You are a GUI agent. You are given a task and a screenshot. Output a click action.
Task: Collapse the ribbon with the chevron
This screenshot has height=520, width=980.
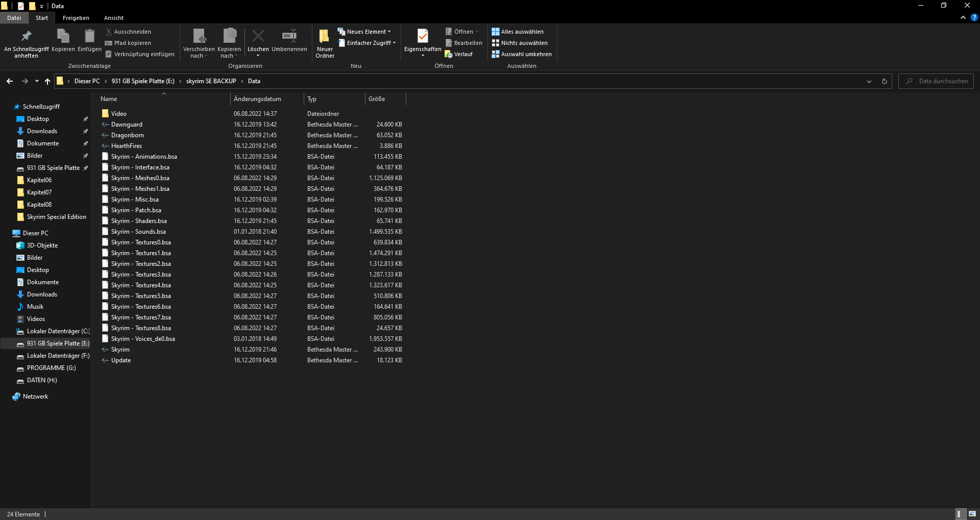pos(963,17)
